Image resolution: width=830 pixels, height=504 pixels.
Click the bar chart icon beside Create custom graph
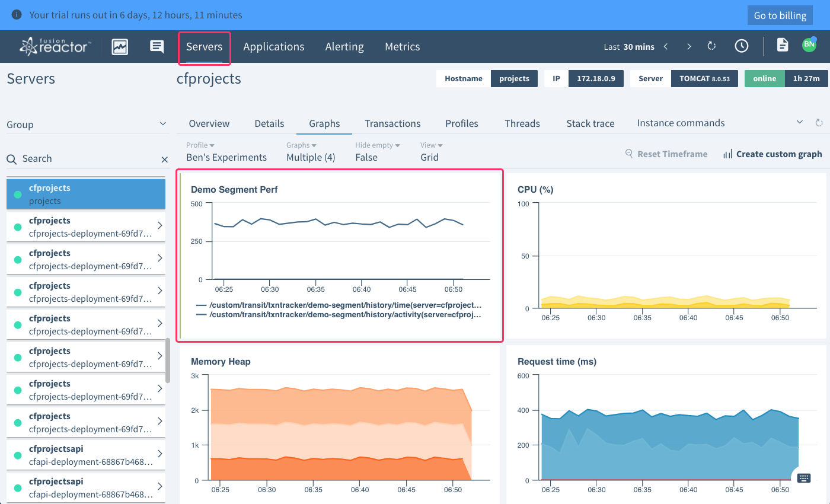727,154
